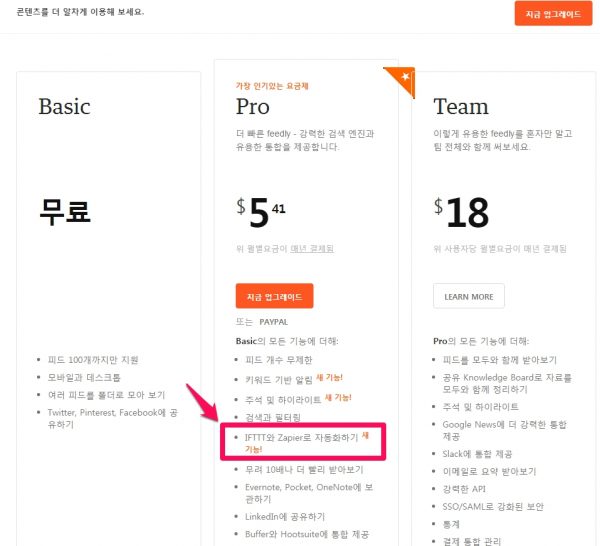
Task: Click the $18 price in Team plan
Action: pyautogui.click(x=462, y=212)
